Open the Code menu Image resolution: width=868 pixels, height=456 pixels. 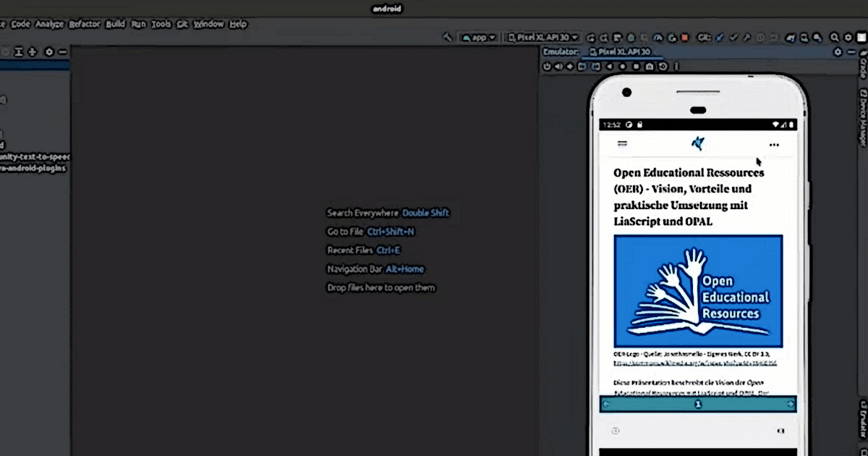click(x=20, y=24)
